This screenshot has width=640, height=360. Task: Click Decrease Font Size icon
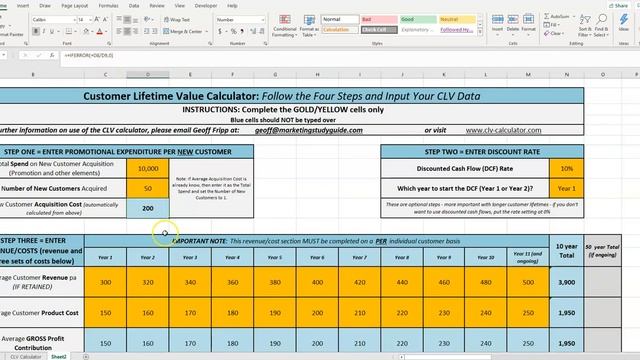click(x=105, y=20)
